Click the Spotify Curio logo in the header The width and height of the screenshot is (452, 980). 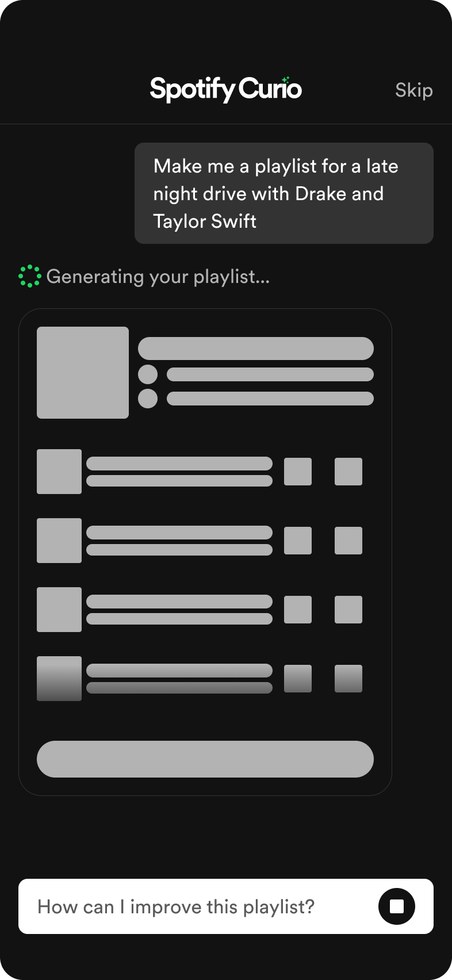225,89
